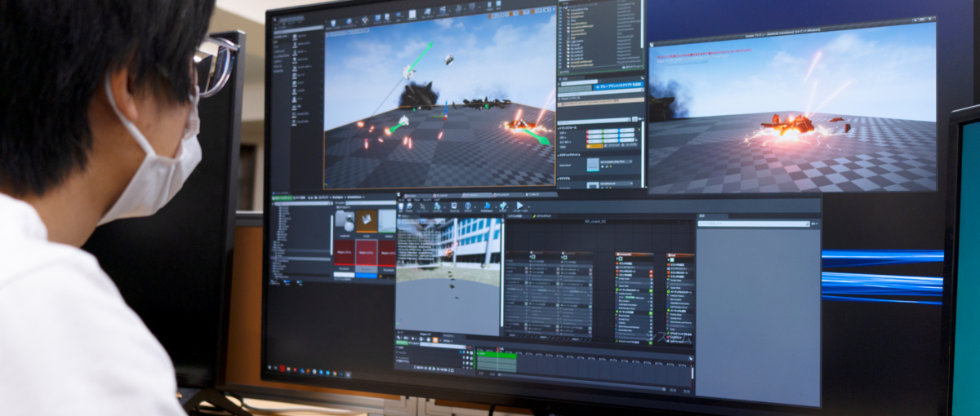
Task: Click the Windows Start button on taskbar
Action: (269, 369)
